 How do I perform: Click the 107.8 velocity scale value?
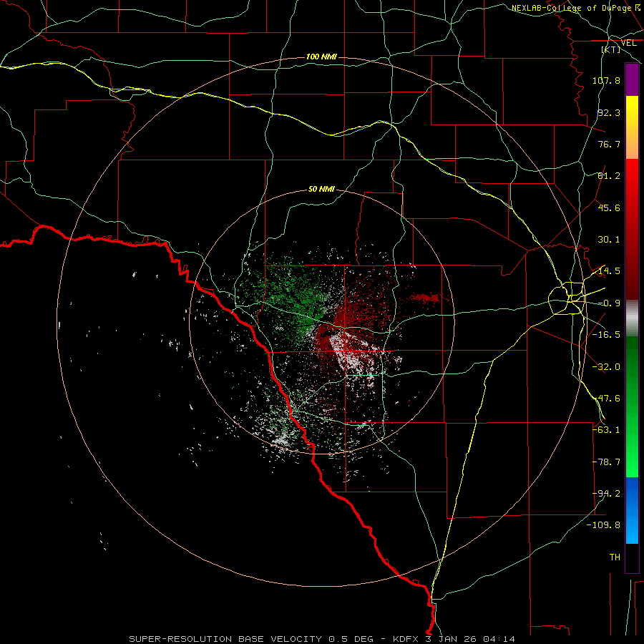point(606,80)
